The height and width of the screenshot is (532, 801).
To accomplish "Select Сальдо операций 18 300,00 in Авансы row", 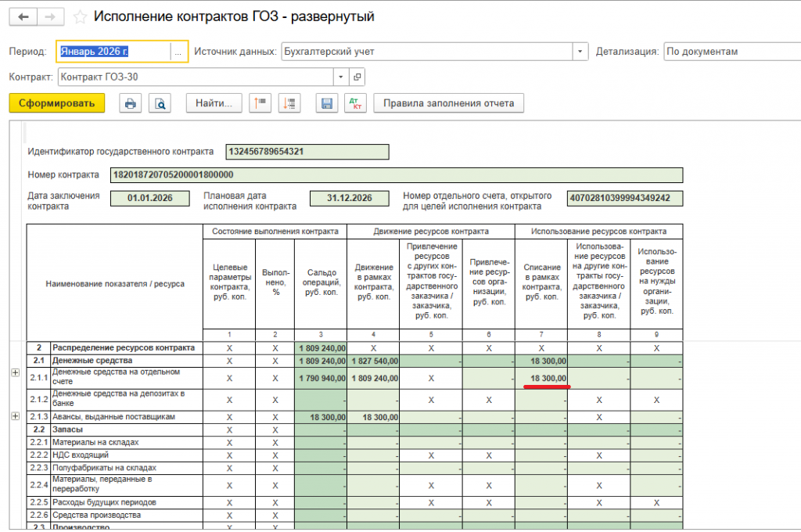I will pos(321,418).
